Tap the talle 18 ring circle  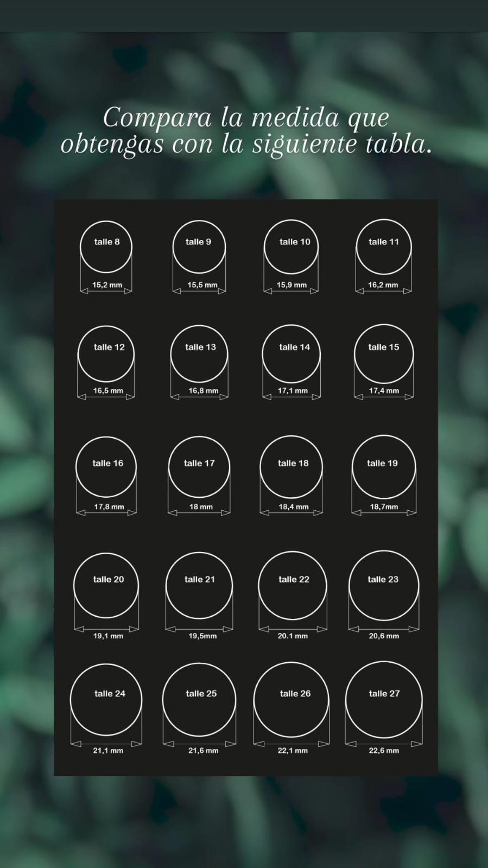pyautogui.click(x=291, y=467)
